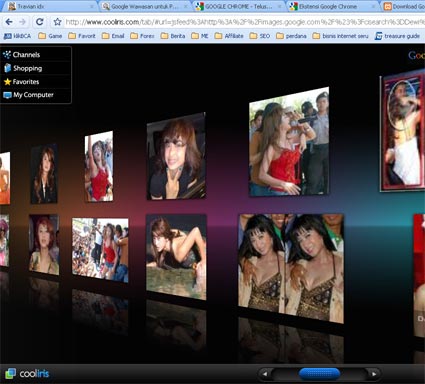Screen dimensions: 425x384
Task: Open the treasure guide bookmark
Action: 397,36
